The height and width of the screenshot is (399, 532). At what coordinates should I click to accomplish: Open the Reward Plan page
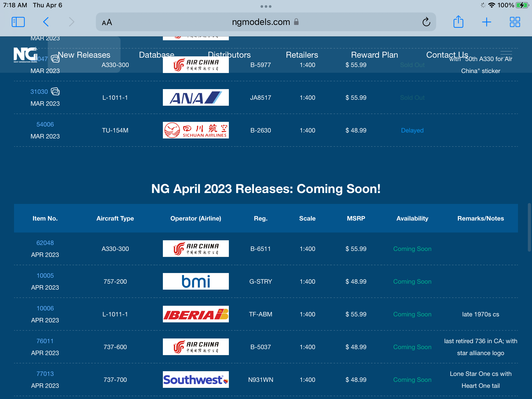tap(374, 55)
